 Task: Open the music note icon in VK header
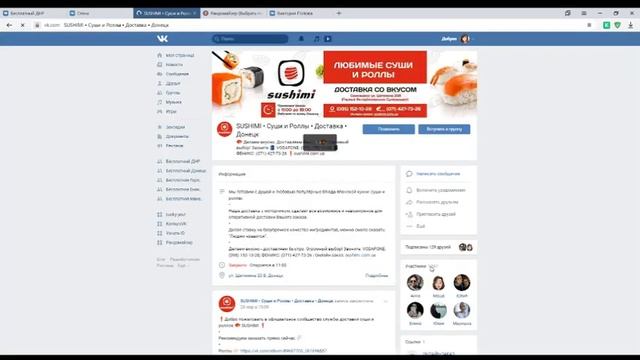tap(316, 39)
